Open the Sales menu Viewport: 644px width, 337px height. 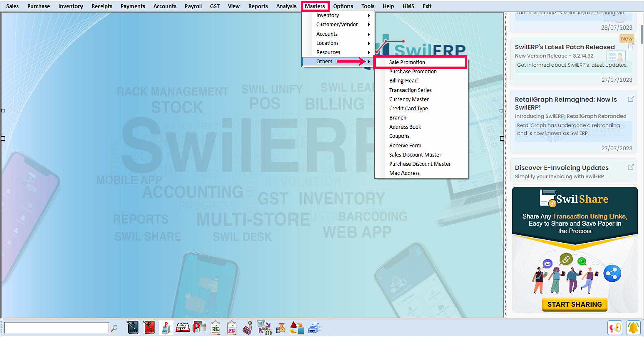tap(12, 6)
